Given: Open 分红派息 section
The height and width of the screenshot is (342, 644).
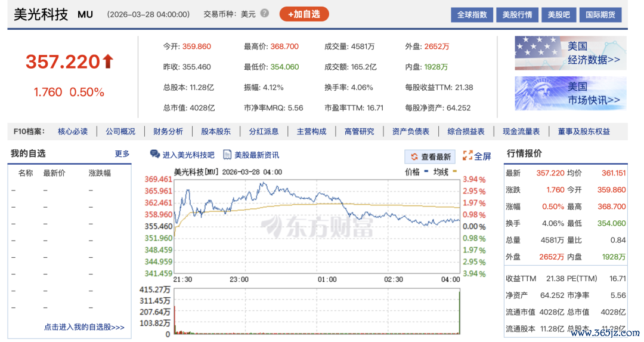Looking at the screenshot, I should click(264, 131).
